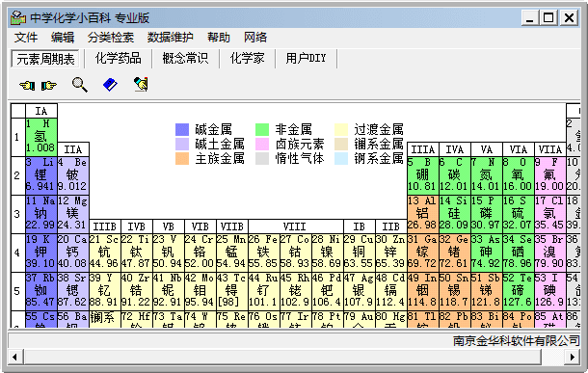Select copper element cell 29 Cu 铜

pyautogui.click(x=360, y=253)
